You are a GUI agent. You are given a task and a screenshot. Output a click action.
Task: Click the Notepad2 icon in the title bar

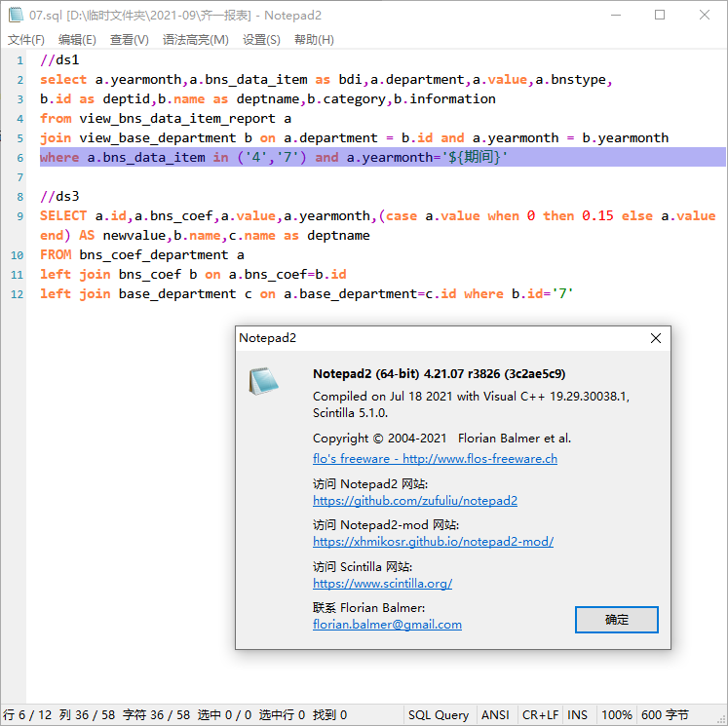[x=16, y=16]
